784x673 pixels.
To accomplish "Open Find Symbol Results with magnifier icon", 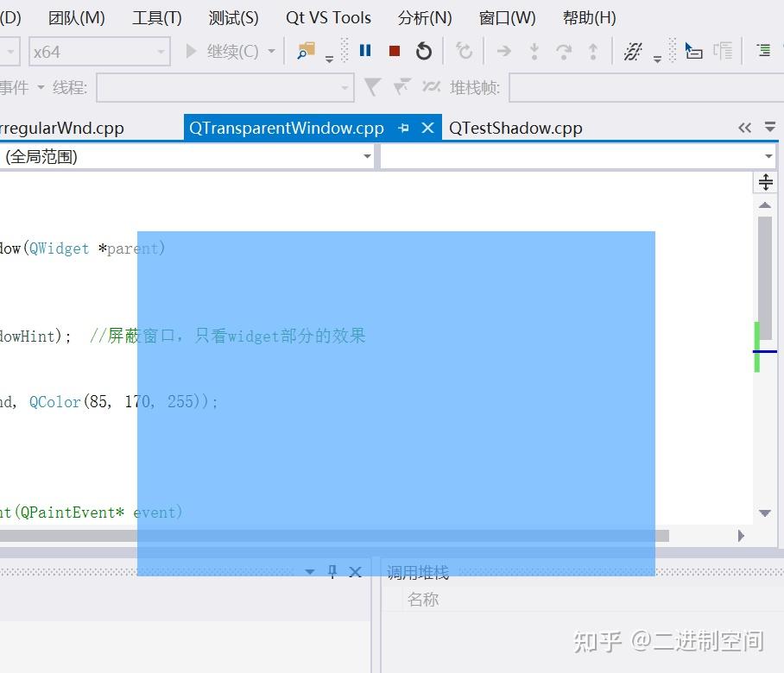I will pyautogui.click(x=307, y=50).
